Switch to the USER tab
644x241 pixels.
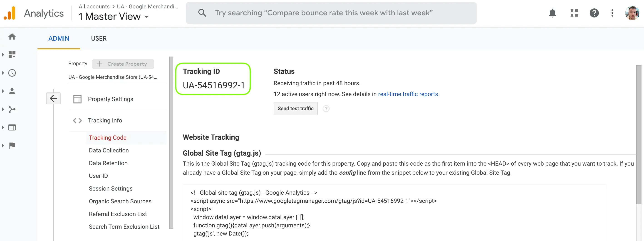[x=99, y=38]
